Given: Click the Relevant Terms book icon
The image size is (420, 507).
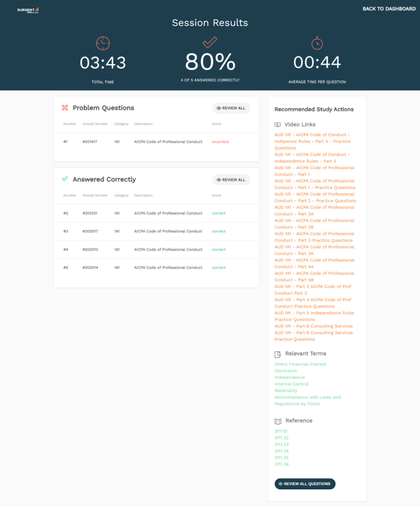Looking at the screenshot, I should coord(278,354).
